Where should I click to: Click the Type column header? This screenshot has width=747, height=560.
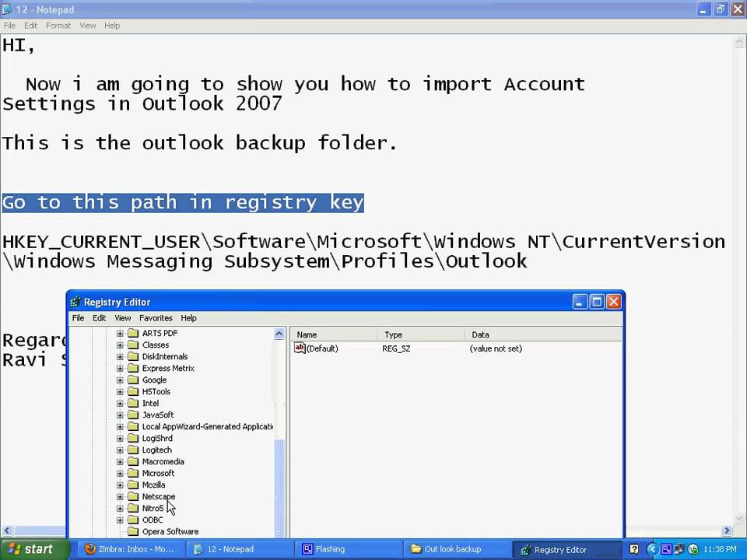pos(421,334)
